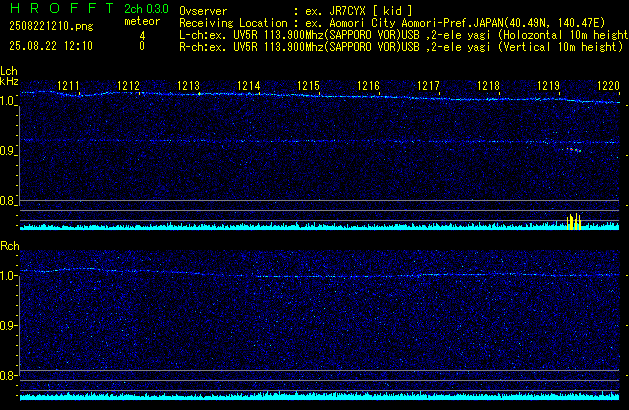Click the yellow meteor spikes in Lch power graph
The height and width of the screenshot is (410, 629).
point(574,221)
